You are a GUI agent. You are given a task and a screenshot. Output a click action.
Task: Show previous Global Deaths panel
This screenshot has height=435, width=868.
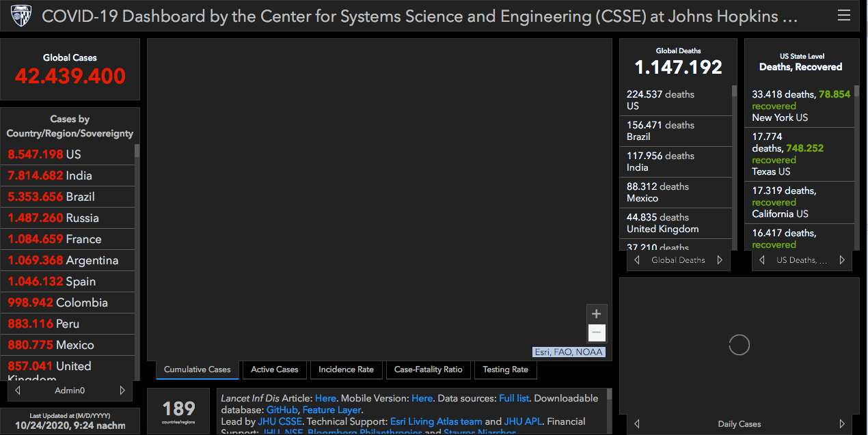pyautogui.click(x=637, y=260)
